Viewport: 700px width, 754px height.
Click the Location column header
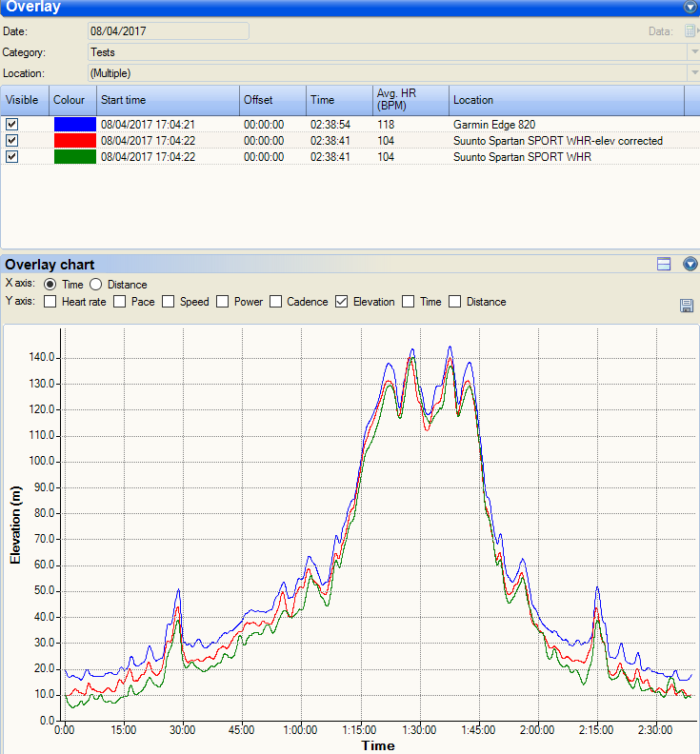[x=566, y=100]
